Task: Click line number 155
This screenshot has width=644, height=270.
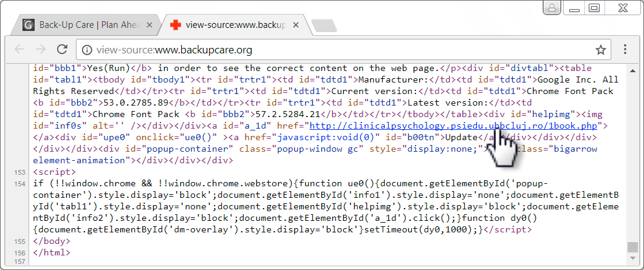Action: [x=19, y=241]
